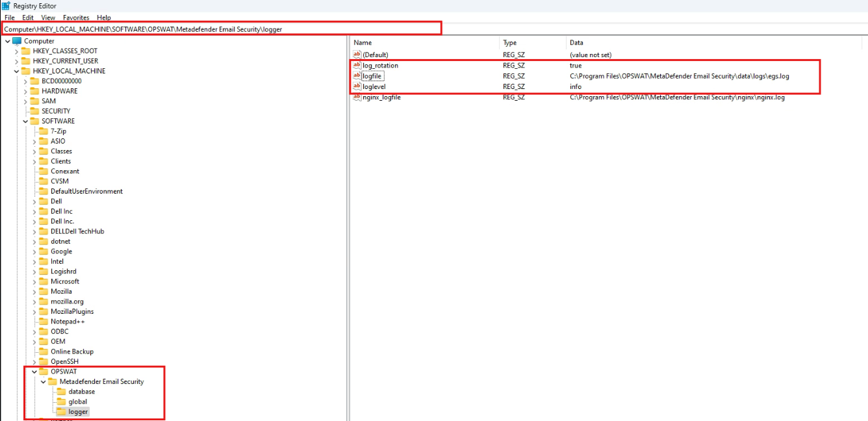The width and height of the screenshot is (868, 421).
Task: Click the SAM folder icon
Action: click(x=35, y=101)
